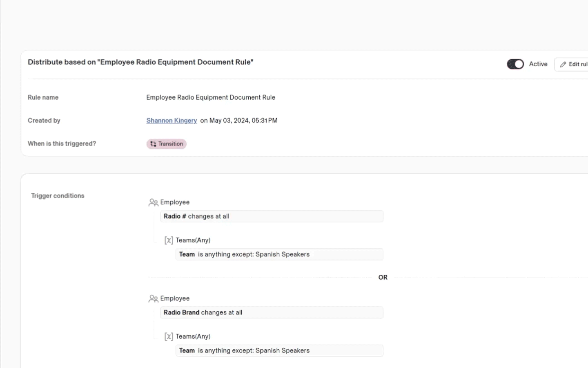Open Shannon Kingery's profile link

pos(171,121)
